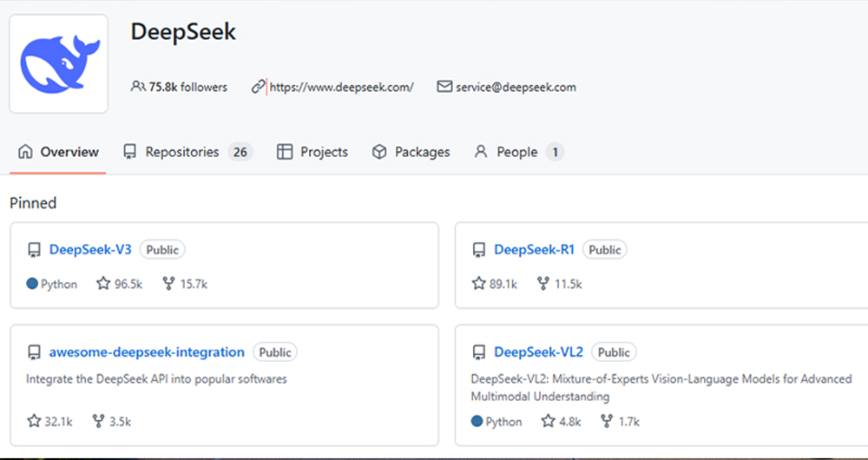Click the table icon in Projects tab
868x460 pixels.
284,152
